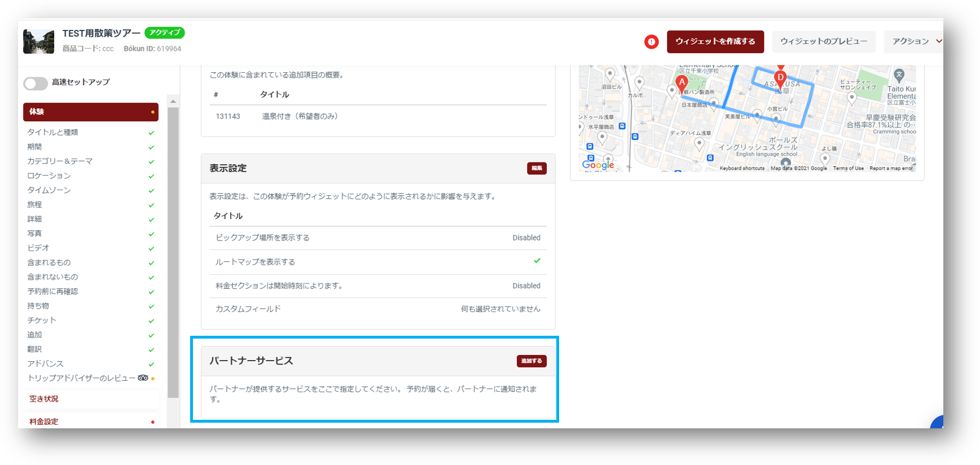Click 追加する button in パートナーサービス
Image resolution: width=980 pixels, height=465 pixels.
pos(531,361)
